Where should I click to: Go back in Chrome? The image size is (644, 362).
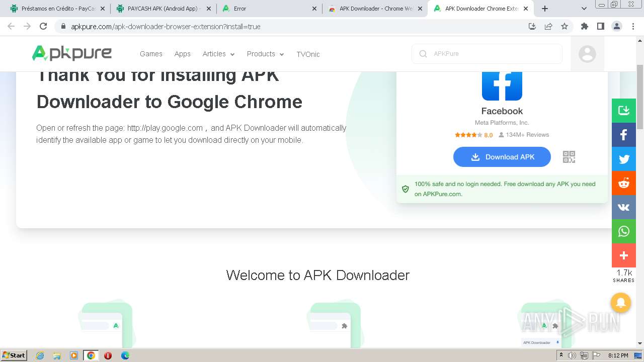pos(11,26)
